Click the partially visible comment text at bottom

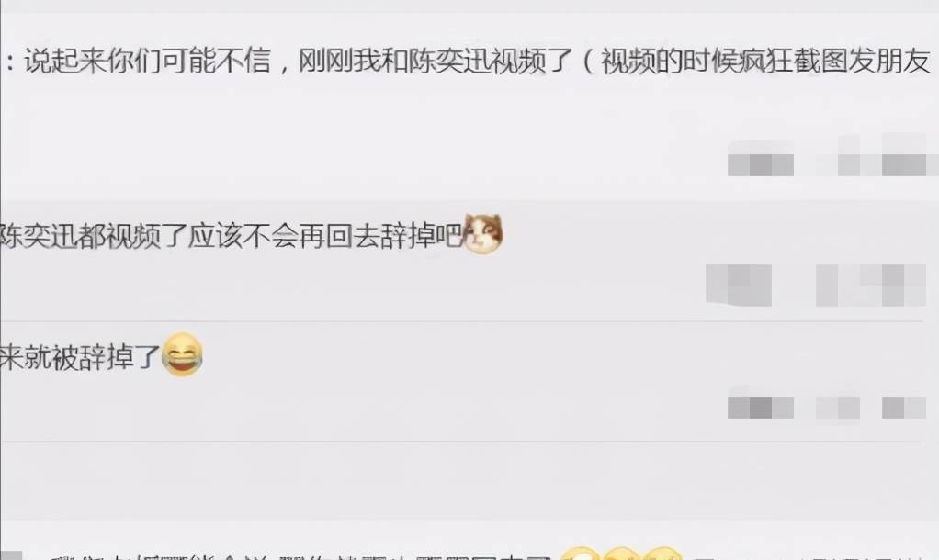click(300, 557)
